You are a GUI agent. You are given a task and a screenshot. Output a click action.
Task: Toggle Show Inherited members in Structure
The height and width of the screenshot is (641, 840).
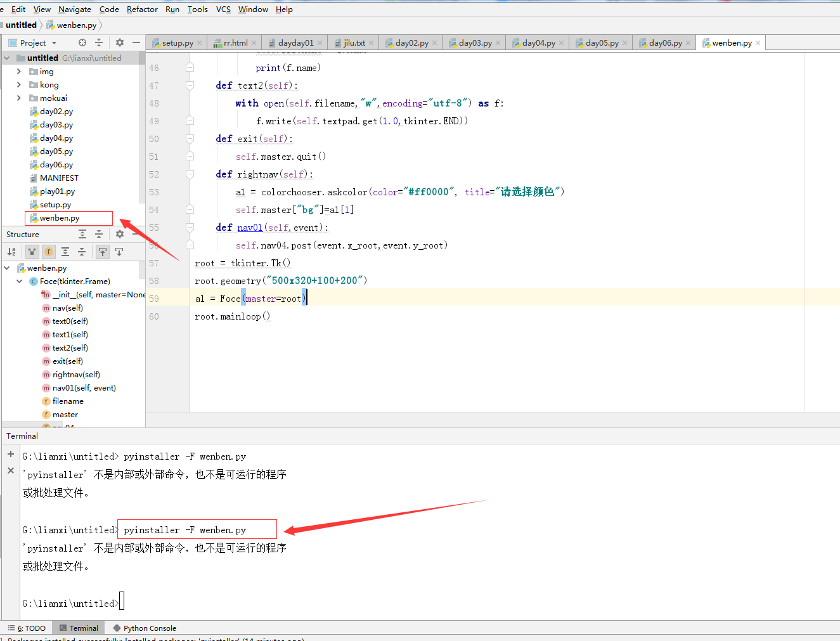click(32, 252)
